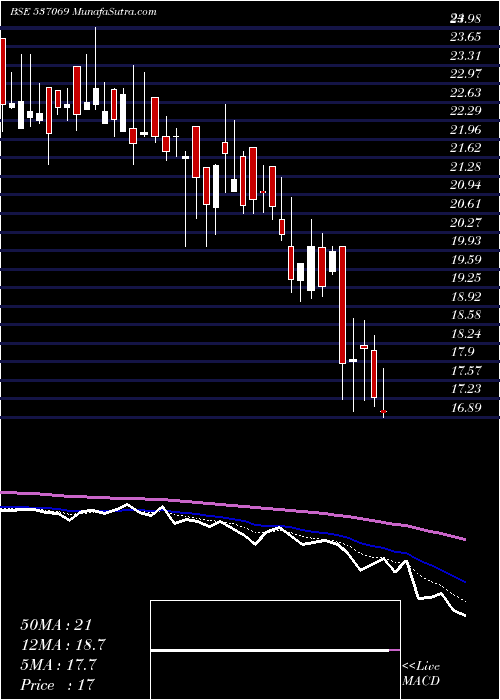
Task: Click the 21.28 price axis label
Action: [x=466, y=167]
